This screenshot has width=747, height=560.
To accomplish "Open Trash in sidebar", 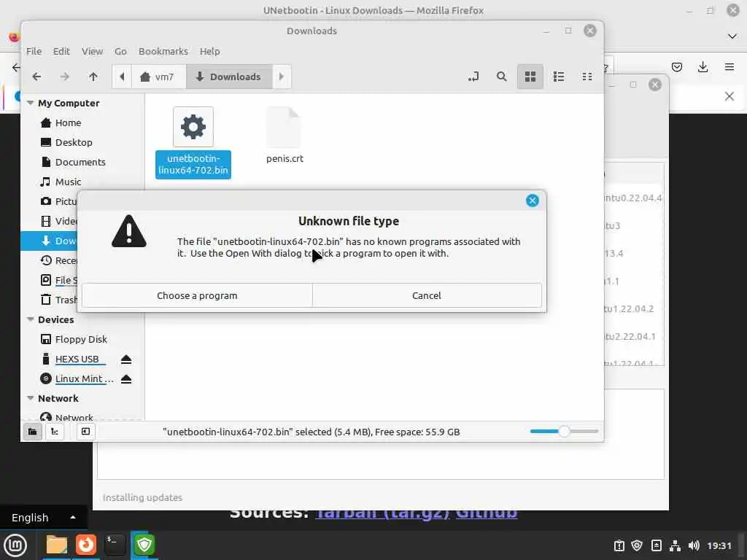I will click(x=58, y=300).
